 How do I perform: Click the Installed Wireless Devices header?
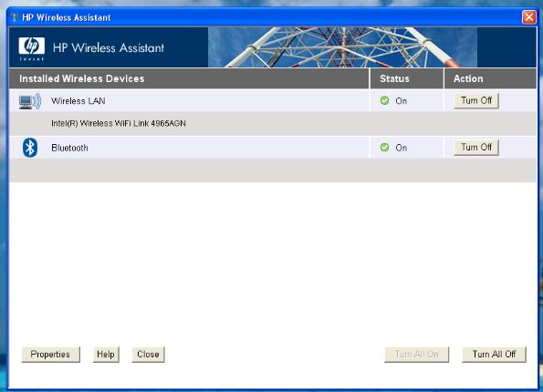(x=82, y=78)
